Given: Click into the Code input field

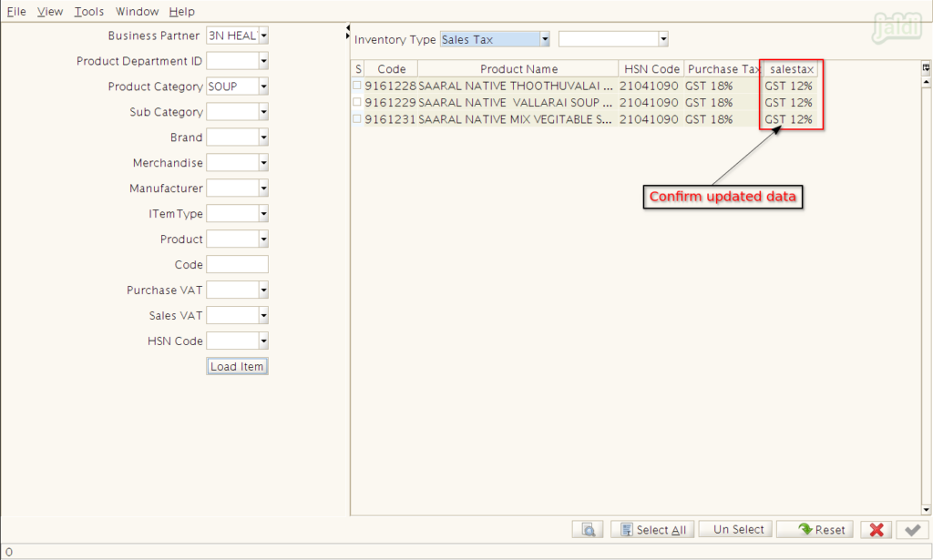Looking at the screenshot, I should [238, 265].
